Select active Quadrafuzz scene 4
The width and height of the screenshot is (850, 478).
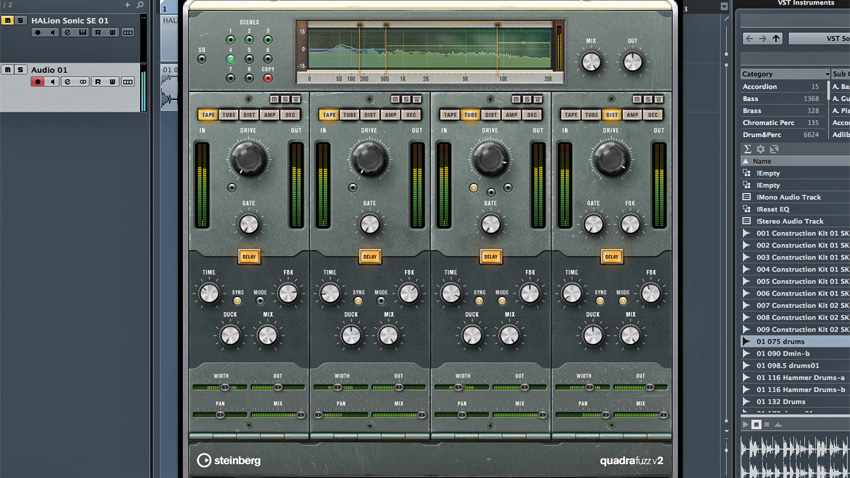click(230, 59)
